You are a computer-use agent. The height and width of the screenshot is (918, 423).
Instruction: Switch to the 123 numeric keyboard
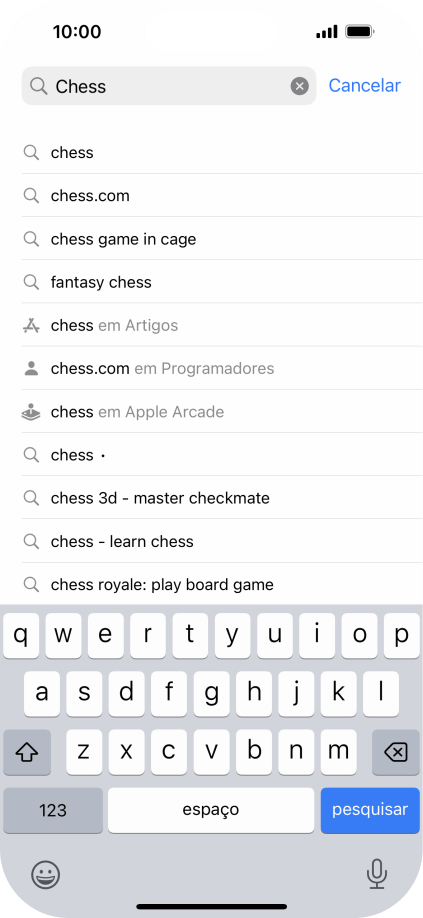[x=53, y=810]
